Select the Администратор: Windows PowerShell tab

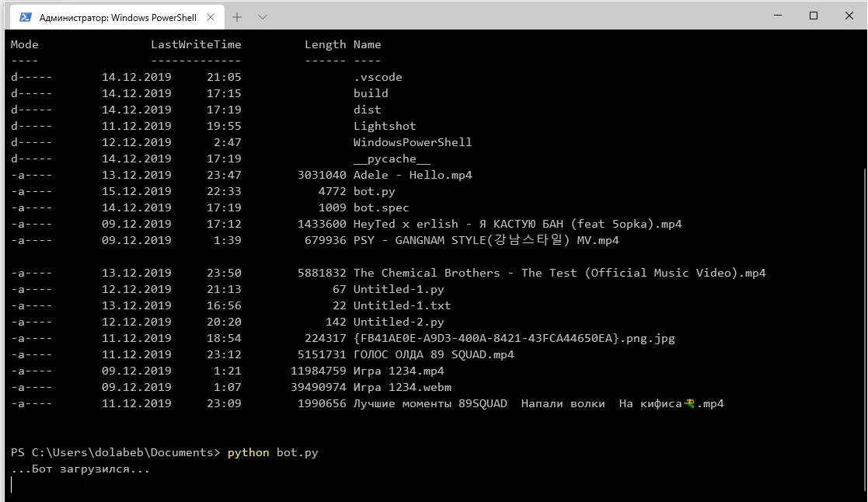117,17
